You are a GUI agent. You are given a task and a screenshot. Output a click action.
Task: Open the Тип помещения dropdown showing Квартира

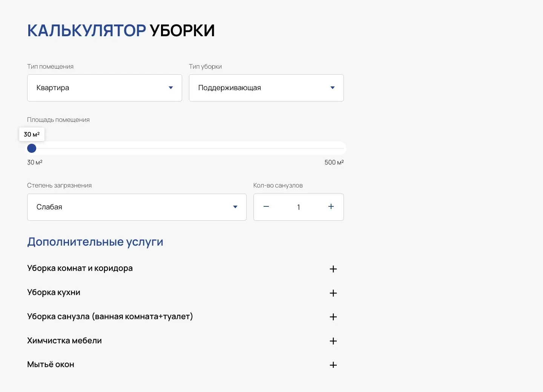pyautogui.click(x=104, y=88)
